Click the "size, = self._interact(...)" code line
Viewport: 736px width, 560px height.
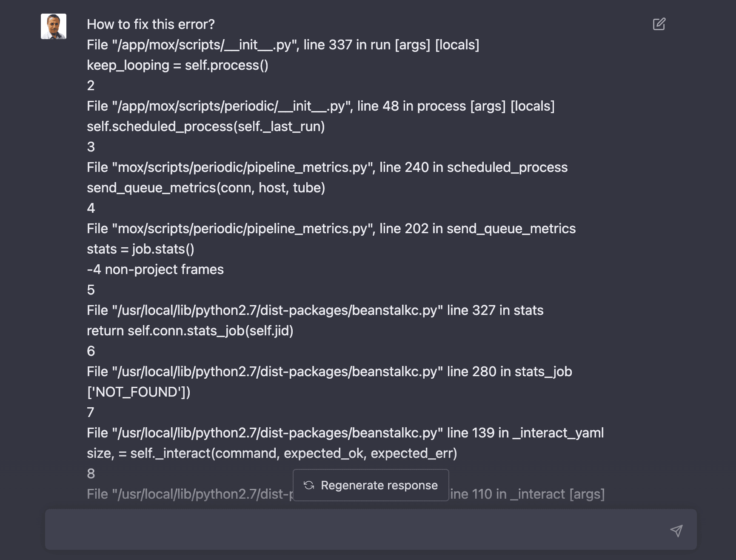pos(272,453)
